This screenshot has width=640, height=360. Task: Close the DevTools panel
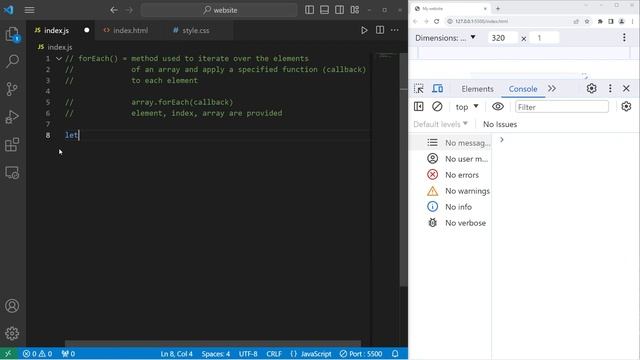point(627,88)
